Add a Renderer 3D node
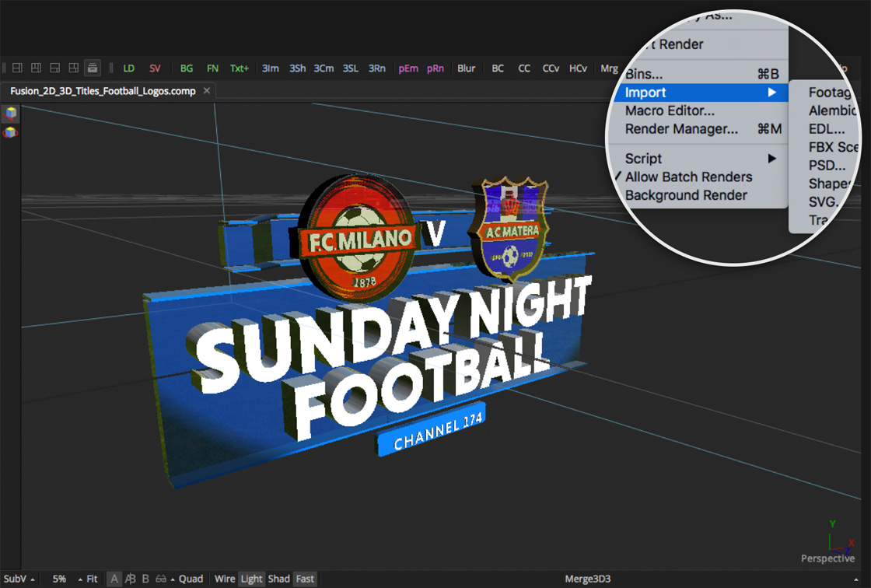Screen dimensions: 871x588 [376, 68]
